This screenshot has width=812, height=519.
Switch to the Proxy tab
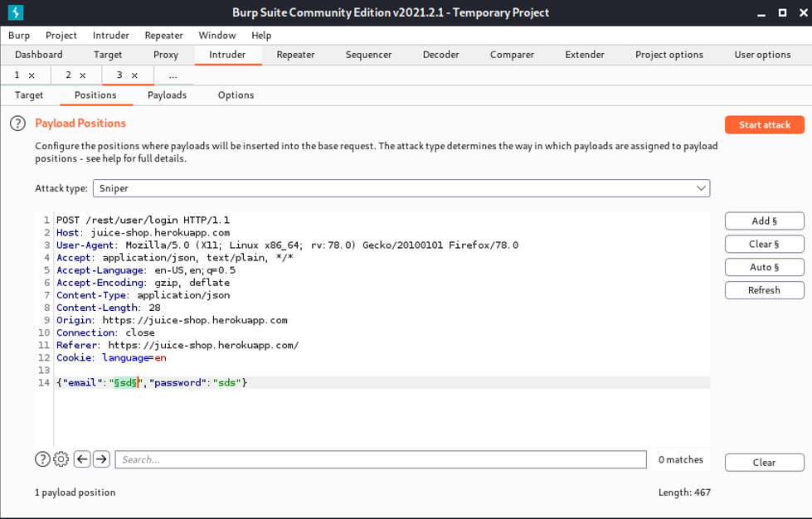(x=166, y=55)
